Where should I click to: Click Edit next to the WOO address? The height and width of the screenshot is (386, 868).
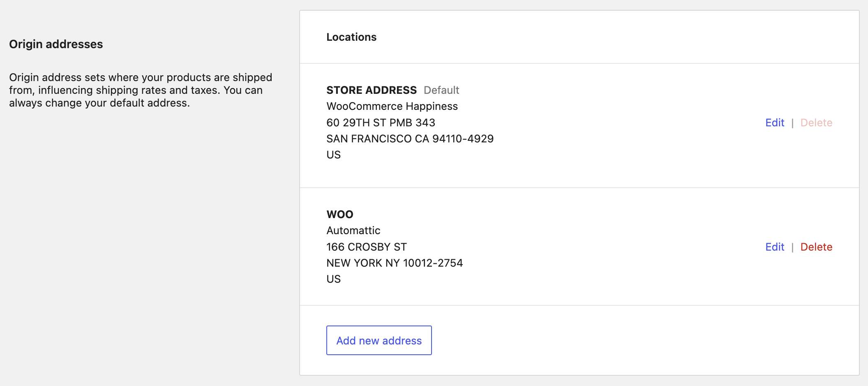[x=774, y=247]
